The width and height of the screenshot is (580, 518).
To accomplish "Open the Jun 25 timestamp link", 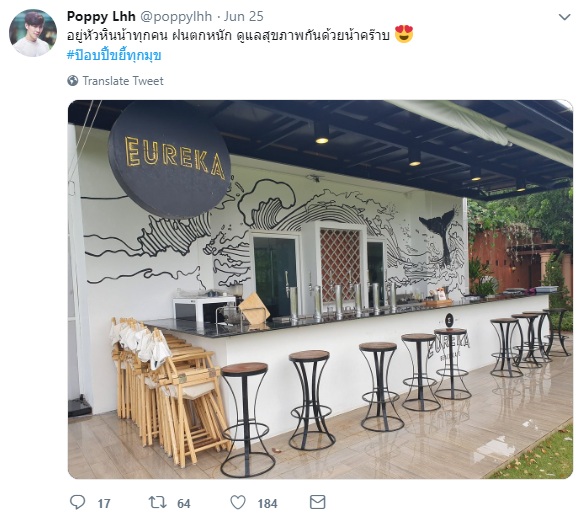I will 243,16.
